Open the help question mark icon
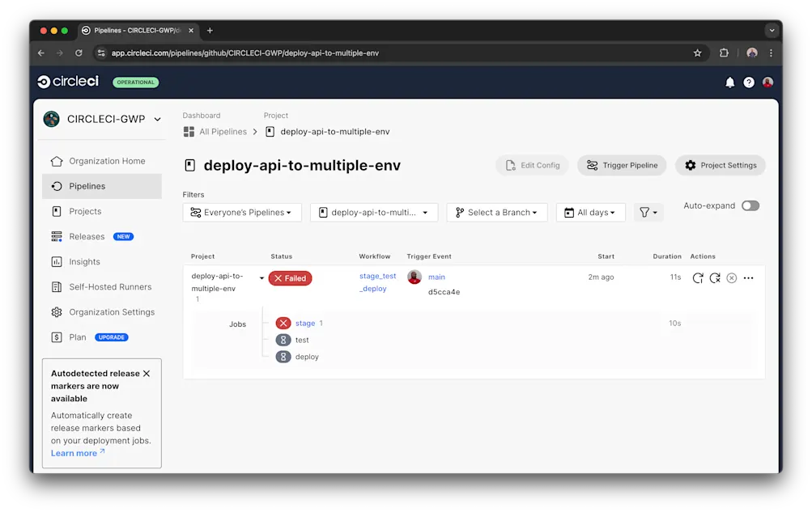The image size is (812, 512). pos(748,82)
